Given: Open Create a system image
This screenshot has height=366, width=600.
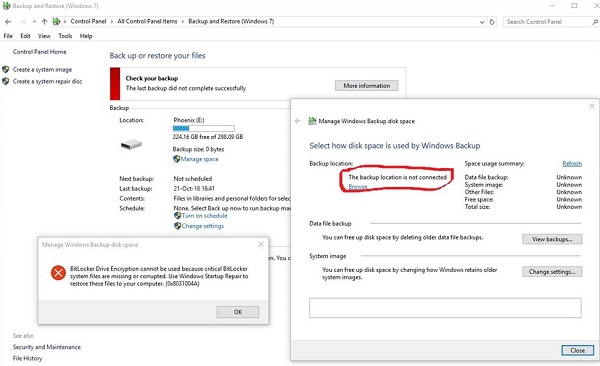Looking at the screenshot, I should (42, 70).
